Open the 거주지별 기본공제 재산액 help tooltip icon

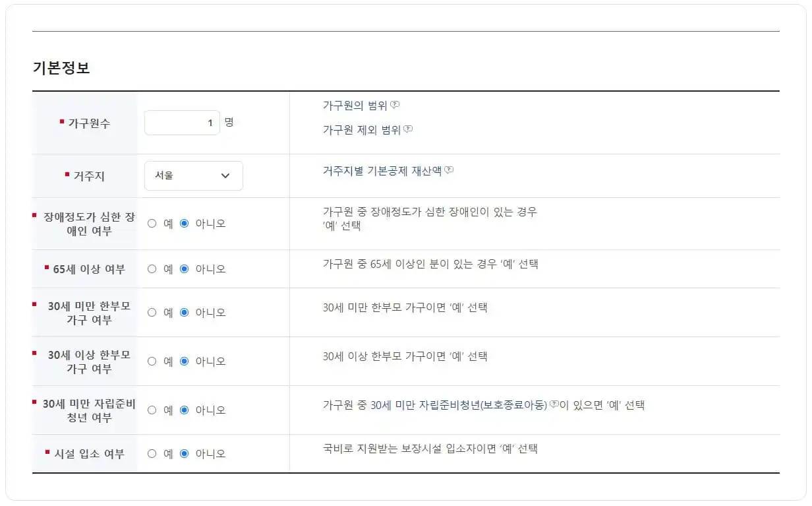(x=448, y=170)
